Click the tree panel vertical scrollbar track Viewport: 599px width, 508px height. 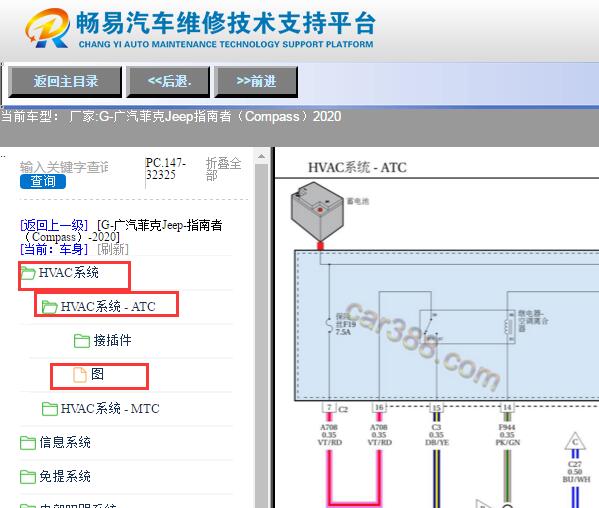pos(261,336)
